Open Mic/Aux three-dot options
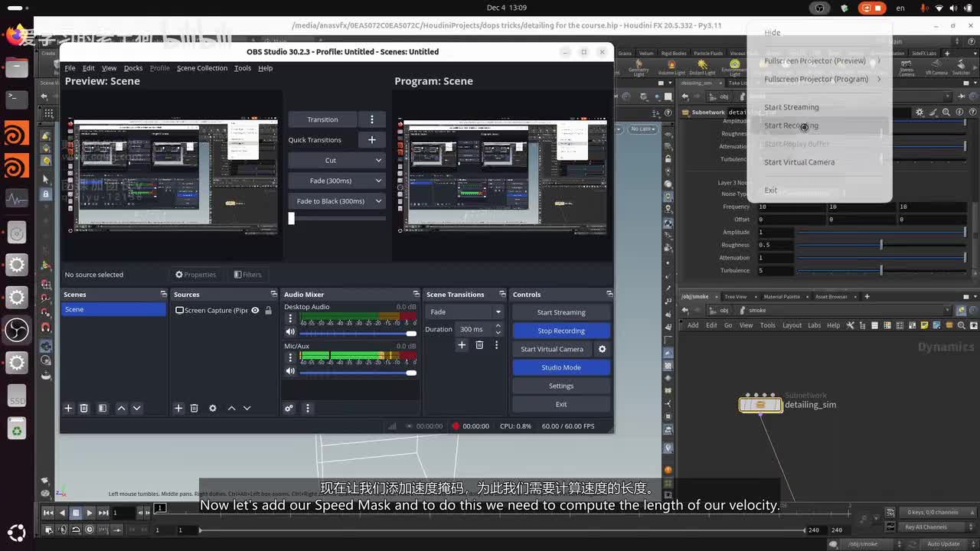This screenshot has width=980, height=551. pyautogui.click(x=290, y=357)
